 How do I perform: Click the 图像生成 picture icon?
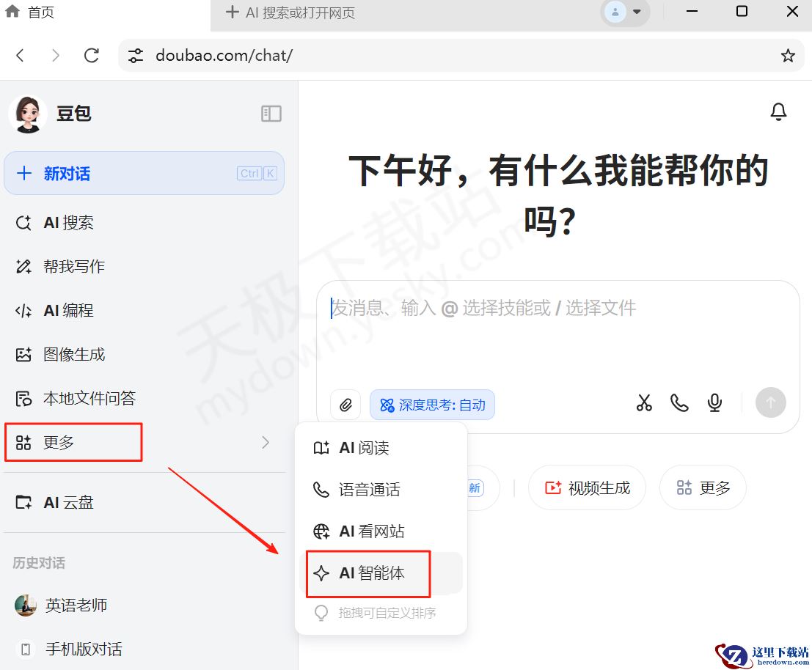pos(23,354)
